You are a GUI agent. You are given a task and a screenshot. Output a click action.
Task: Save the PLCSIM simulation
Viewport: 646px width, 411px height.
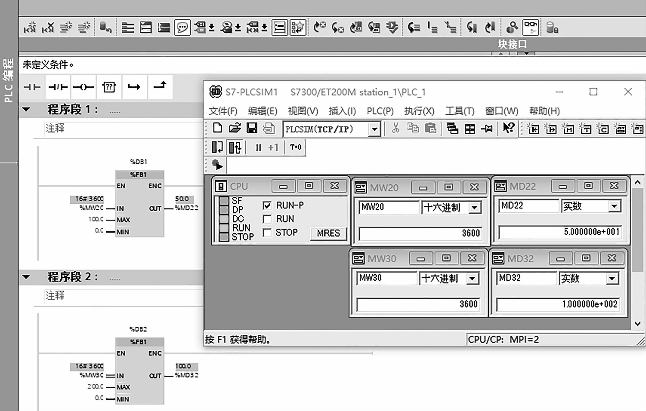[x=252, y=128]
